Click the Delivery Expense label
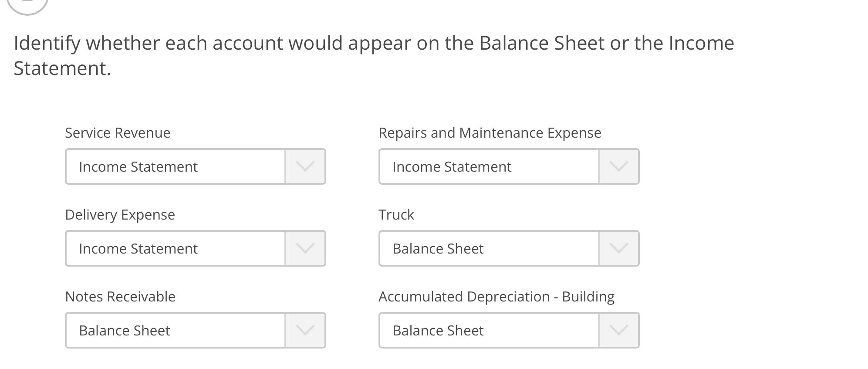 120,214
